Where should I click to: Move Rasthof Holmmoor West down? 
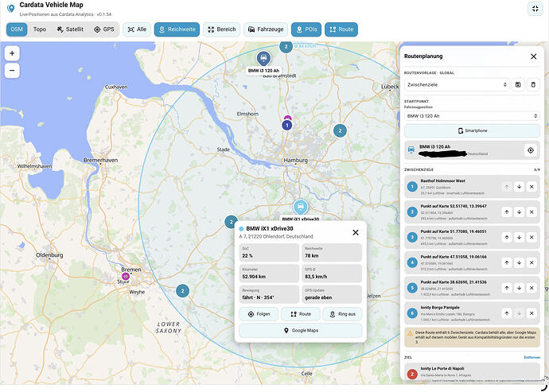tap(519, 187)
